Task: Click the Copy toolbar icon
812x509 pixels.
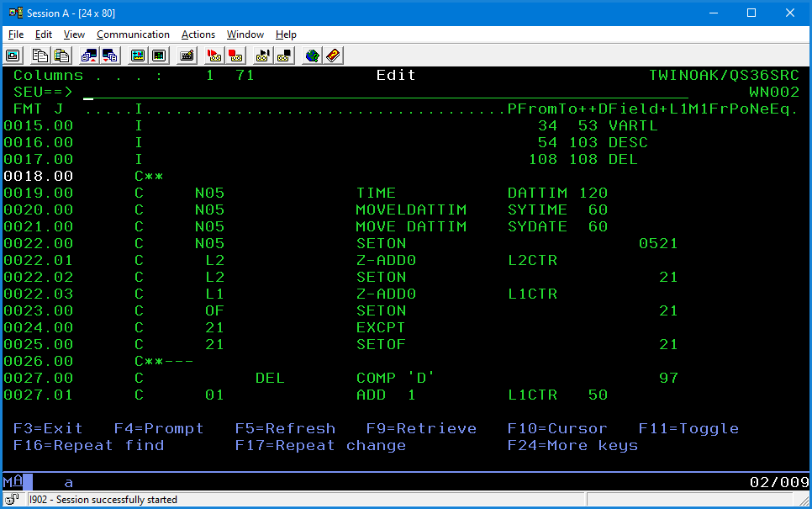Action: tap(40, 56)
